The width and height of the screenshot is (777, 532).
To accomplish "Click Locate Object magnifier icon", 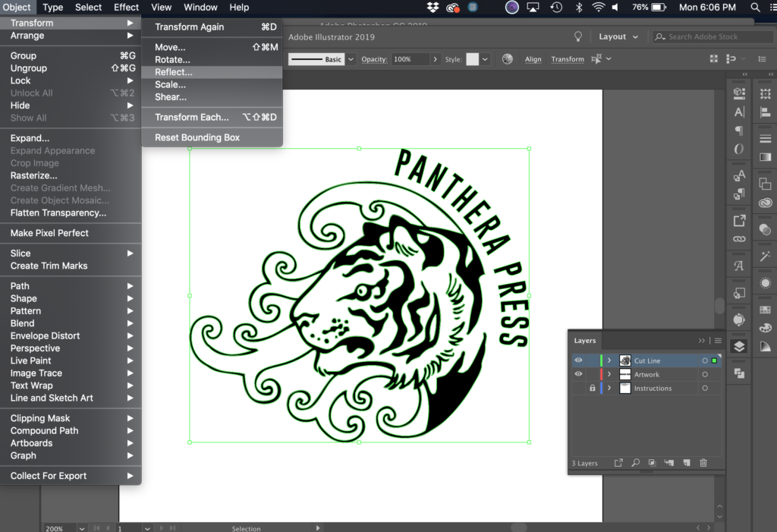I will (x=635, y=463).
